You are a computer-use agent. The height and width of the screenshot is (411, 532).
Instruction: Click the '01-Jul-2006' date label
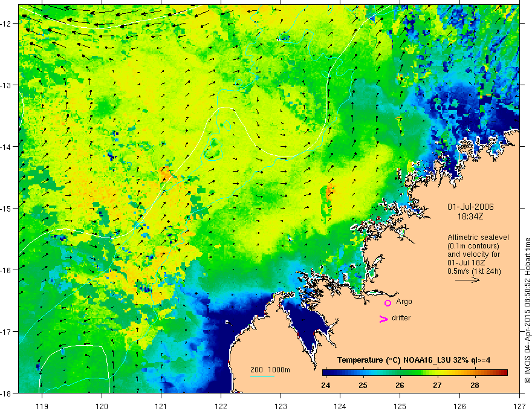coord(470,207)
